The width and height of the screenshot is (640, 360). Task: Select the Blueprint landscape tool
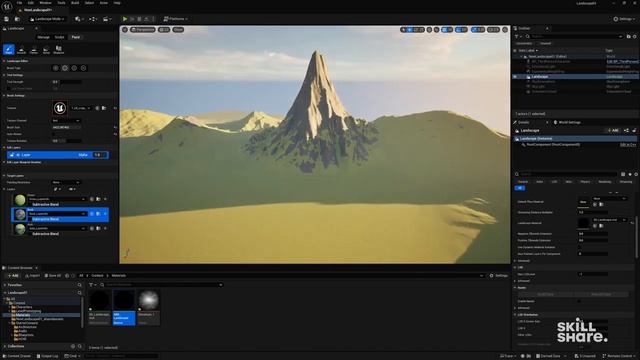[x=59, y=50]
